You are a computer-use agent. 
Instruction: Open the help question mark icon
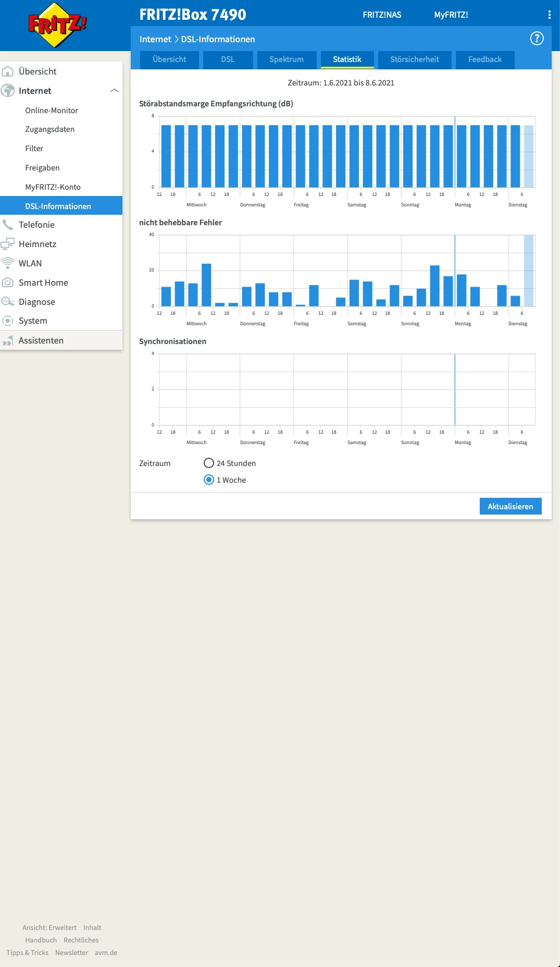point(537,39)
